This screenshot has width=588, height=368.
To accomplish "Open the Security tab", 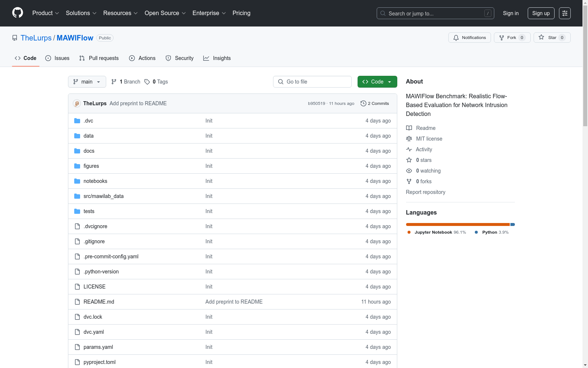I will pos(180,58).
